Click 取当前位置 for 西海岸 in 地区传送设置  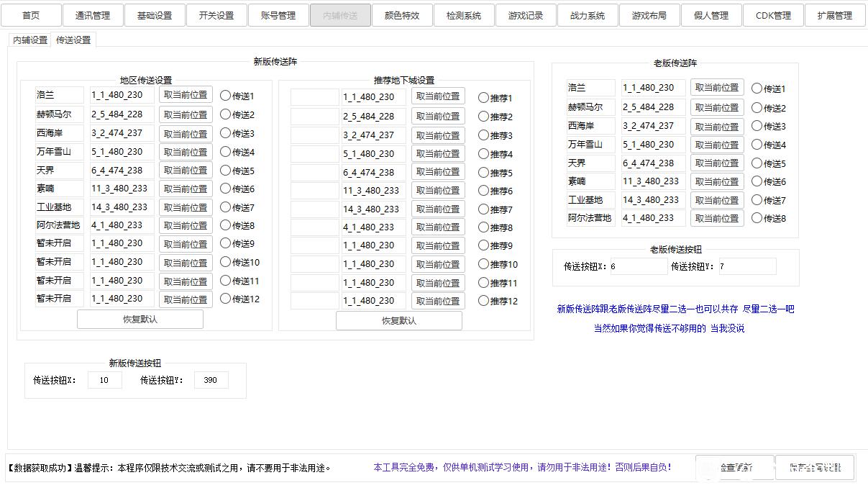186,133
